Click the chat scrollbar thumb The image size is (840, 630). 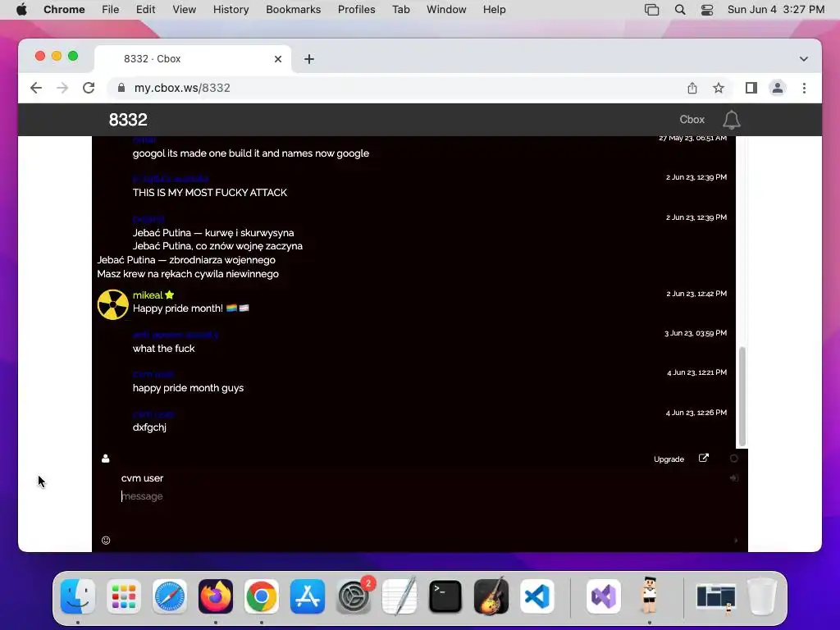742,396
